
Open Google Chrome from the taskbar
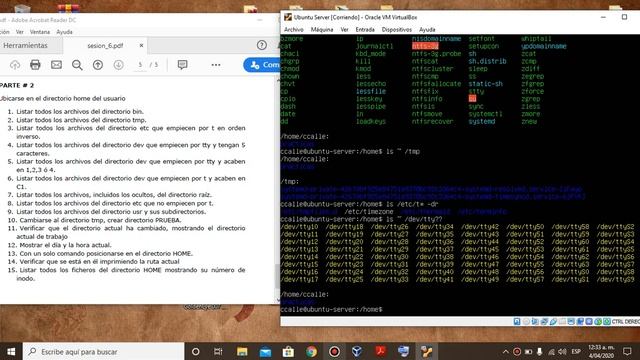311,351
